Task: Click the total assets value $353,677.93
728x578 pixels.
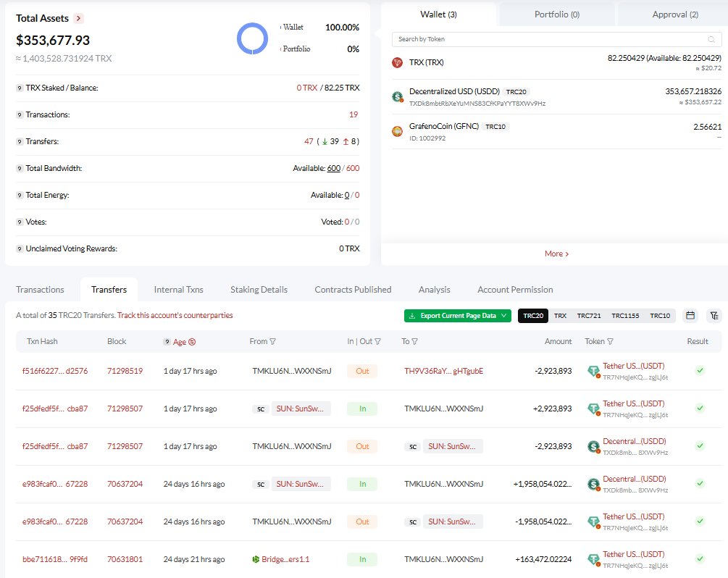Action: click(x=53, y=41)
